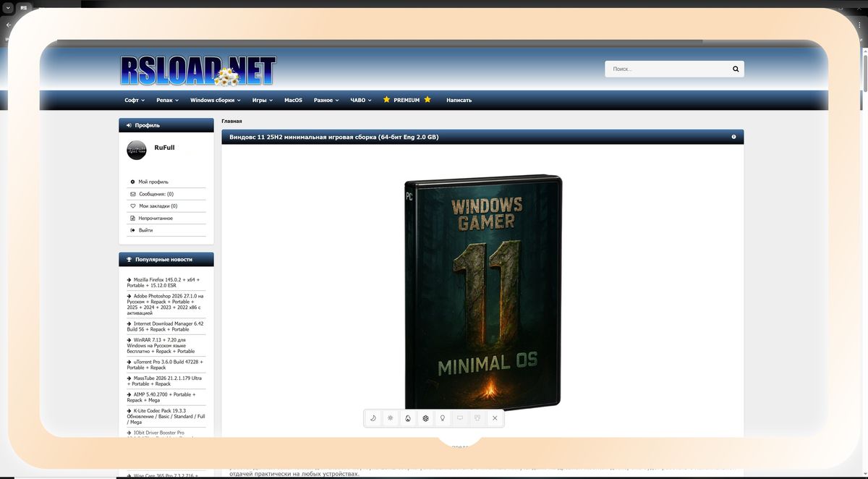Open the Репак dropdown menu
Viewport: 868px width, 479px height.
pyautogui.click(x=167, y=101)
